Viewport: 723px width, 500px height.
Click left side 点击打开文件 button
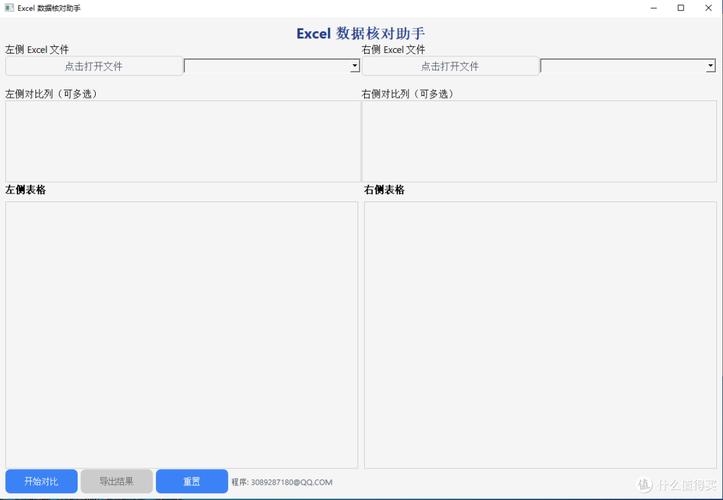coord(94,66)
